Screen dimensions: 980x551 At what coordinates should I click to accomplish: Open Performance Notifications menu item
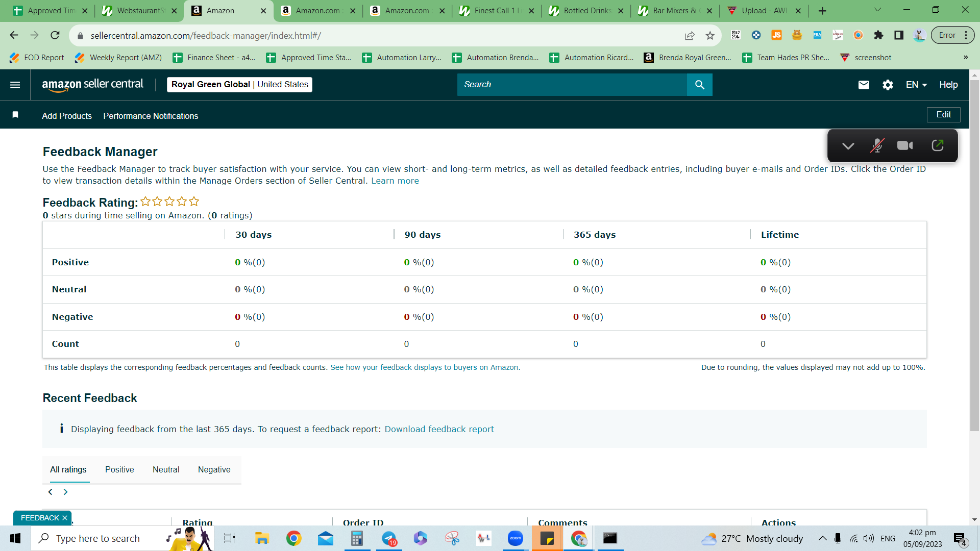pos(151,116)
